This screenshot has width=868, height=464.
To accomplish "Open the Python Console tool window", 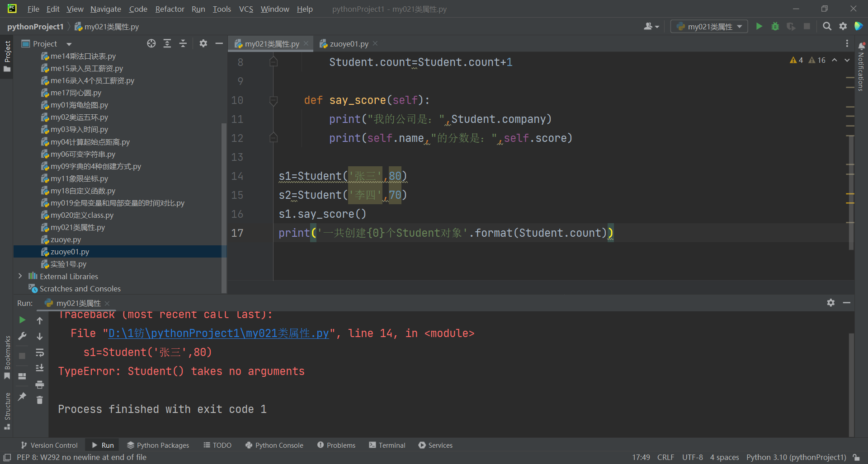I will 274,445.
